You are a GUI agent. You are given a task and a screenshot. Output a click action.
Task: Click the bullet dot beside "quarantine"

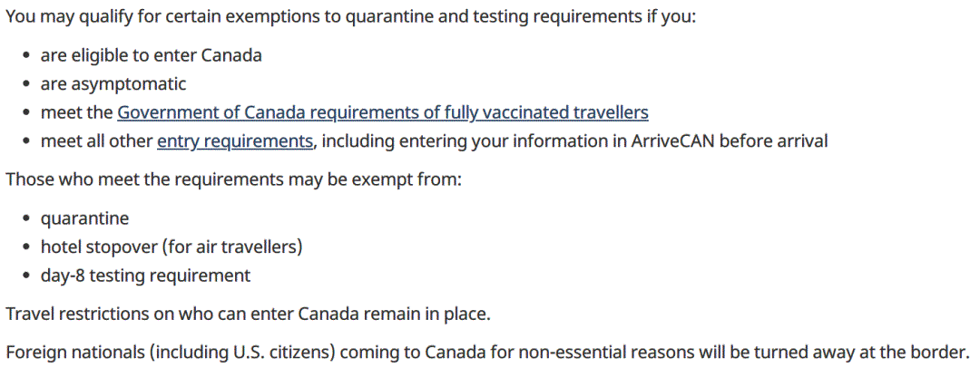click(x=28, y=219)
